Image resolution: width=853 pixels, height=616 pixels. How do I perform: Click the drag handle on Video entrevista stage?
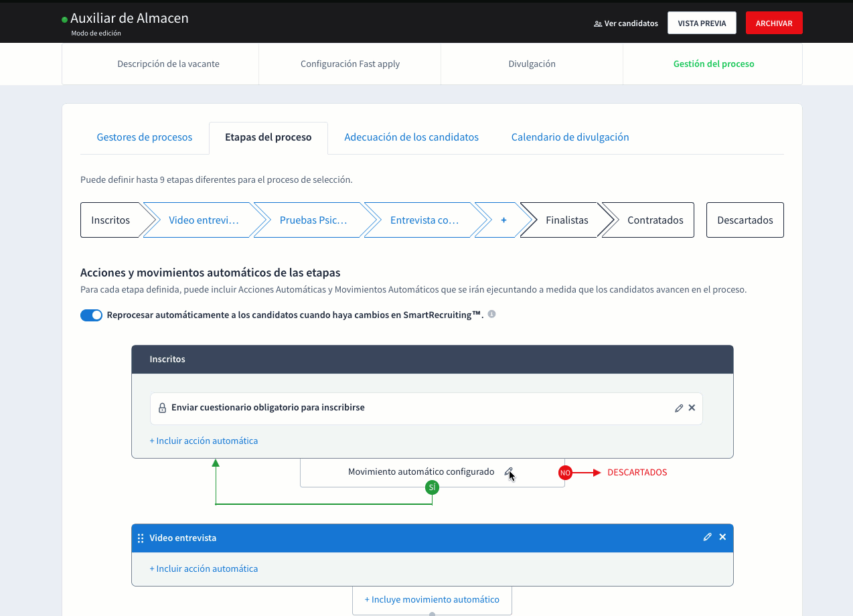coord(141,538)
